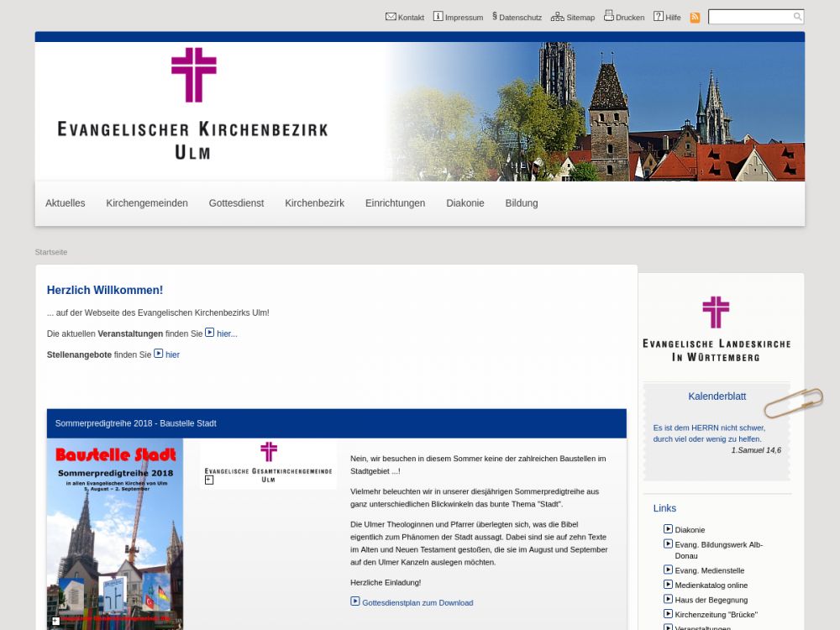Click into the search text field

[x=750, y=17]
